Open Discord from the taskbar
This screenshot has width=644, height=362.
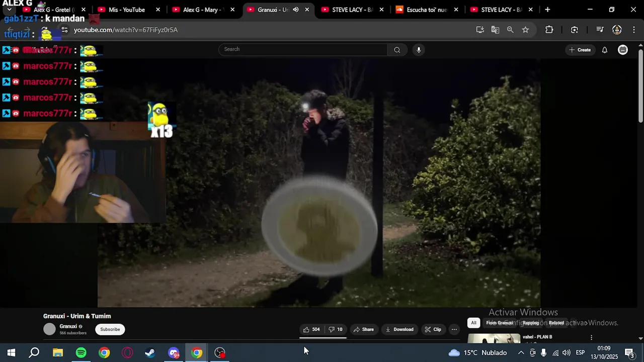(174, 352)
